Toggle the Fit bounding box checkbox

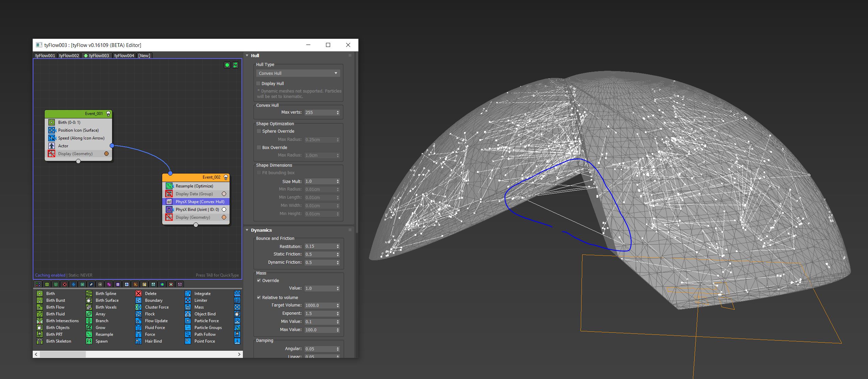pos(259,172)
